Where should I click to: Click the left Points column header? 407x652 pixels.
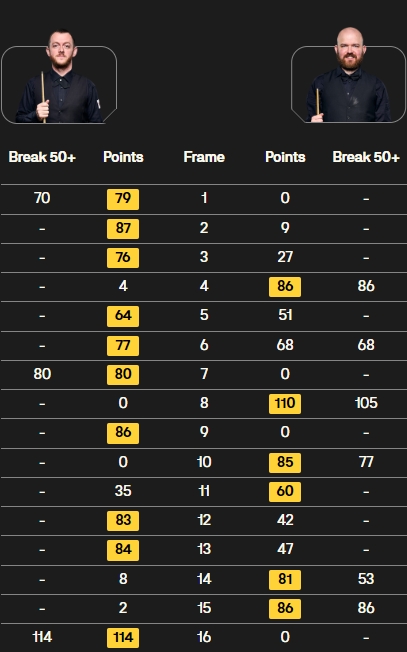pos(123,157)
